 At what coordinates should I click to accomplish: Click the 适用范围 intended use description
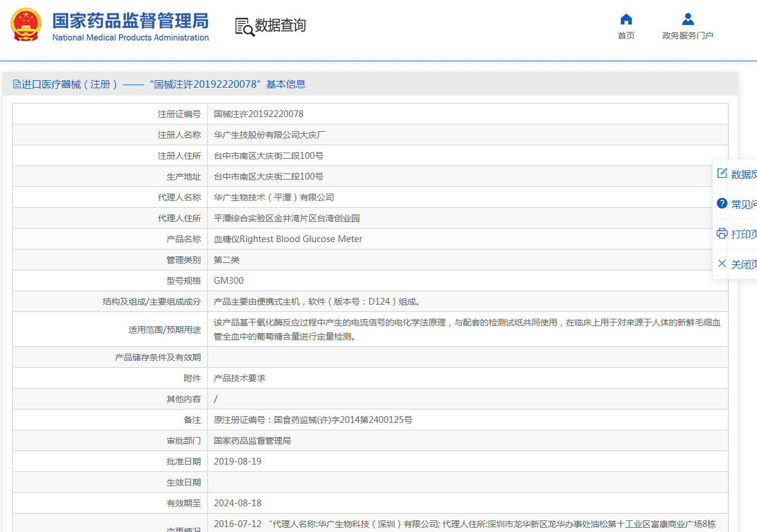tap(467, 329)
